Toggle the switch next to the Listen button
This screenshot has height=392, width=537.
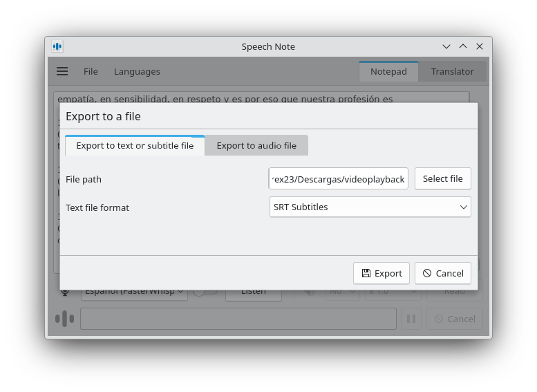pos(205,292)
